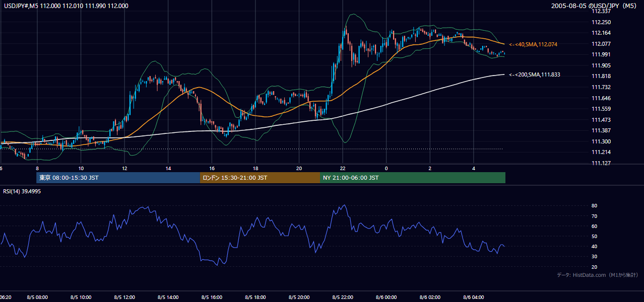This screenshot has width=644, height=302.
Task: Click the 8/5 16:00 time axis label
Action: [x=212, y=297]
